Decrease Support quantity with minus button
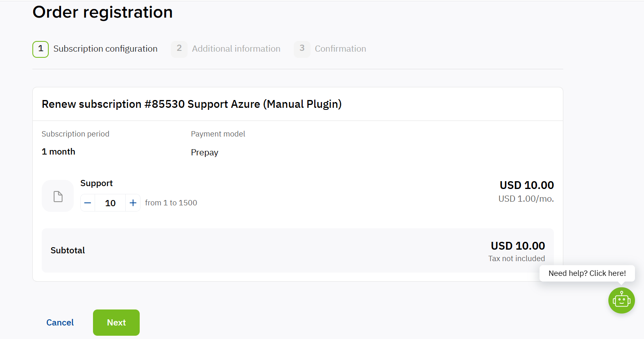Image resolution: width=644 pixels, height=339 pixels. click(88, 203)
